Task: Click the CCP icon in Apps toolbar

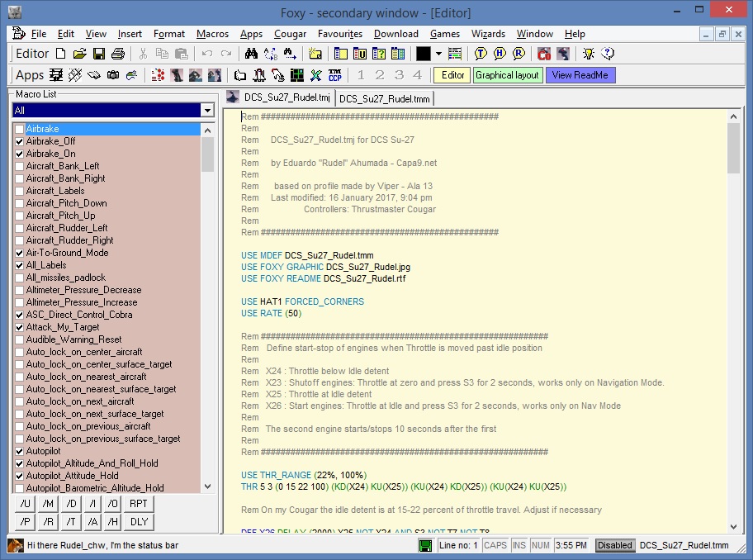Action: (335, 75)
